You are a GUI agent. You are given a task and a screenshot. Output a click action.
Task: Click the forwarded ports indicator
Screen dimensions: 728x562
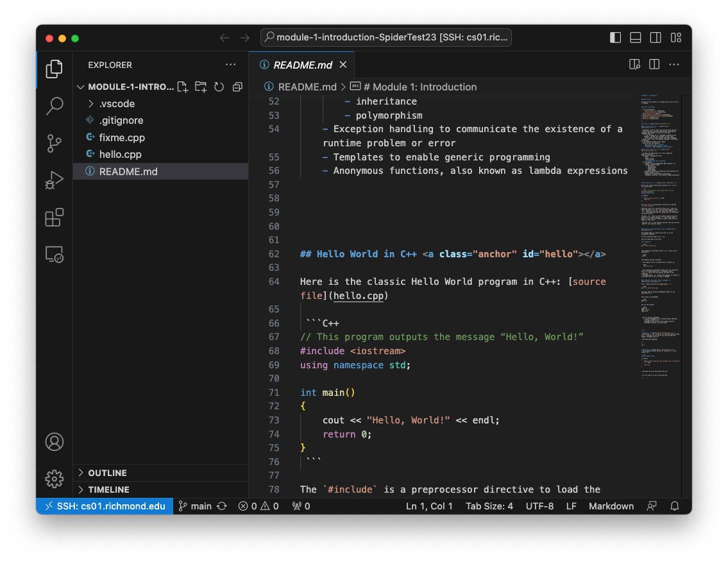(301, 506)
